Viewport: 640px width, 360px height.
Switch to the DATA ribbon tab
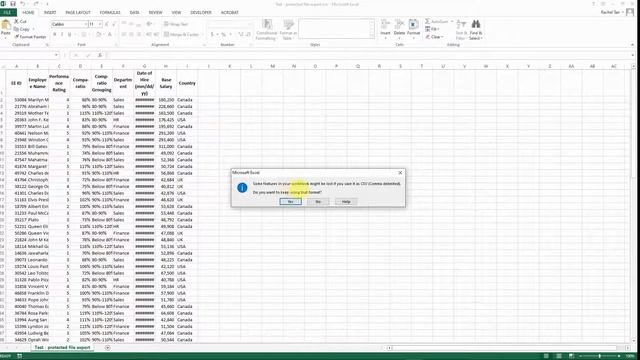click(134, 12)
